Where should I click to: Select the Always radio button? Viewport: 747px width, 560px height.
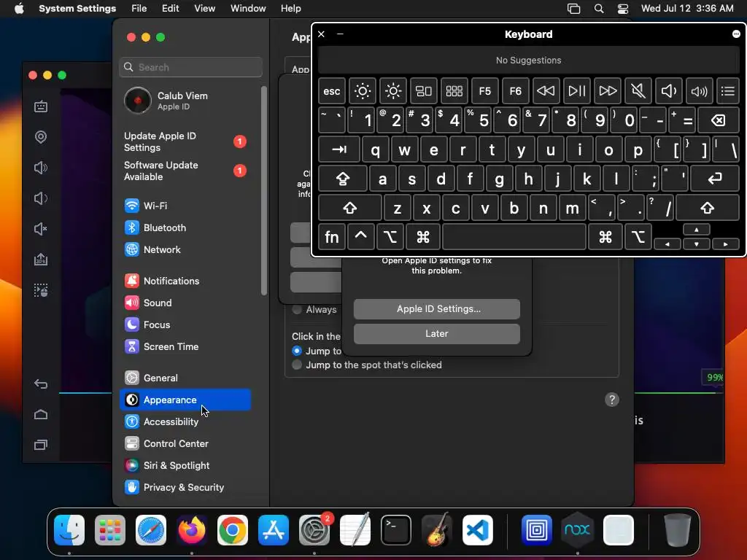[x=297, y=309]
